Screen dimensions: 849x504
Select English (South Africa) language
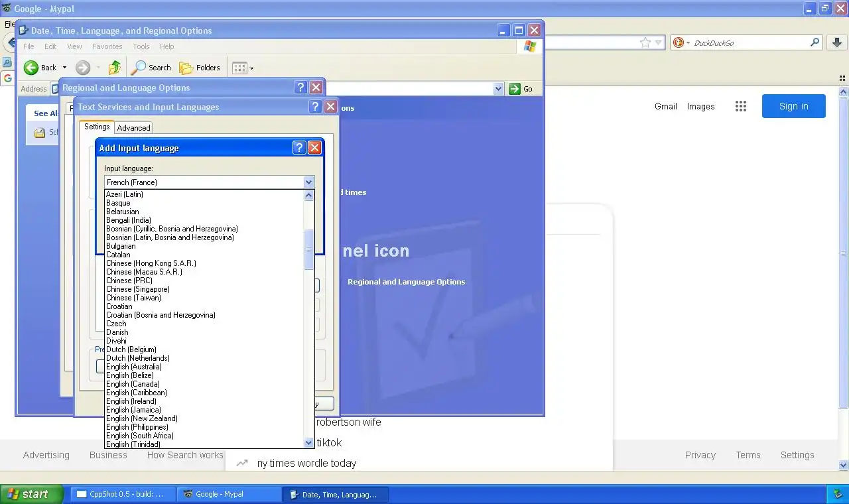pos(204,436)
